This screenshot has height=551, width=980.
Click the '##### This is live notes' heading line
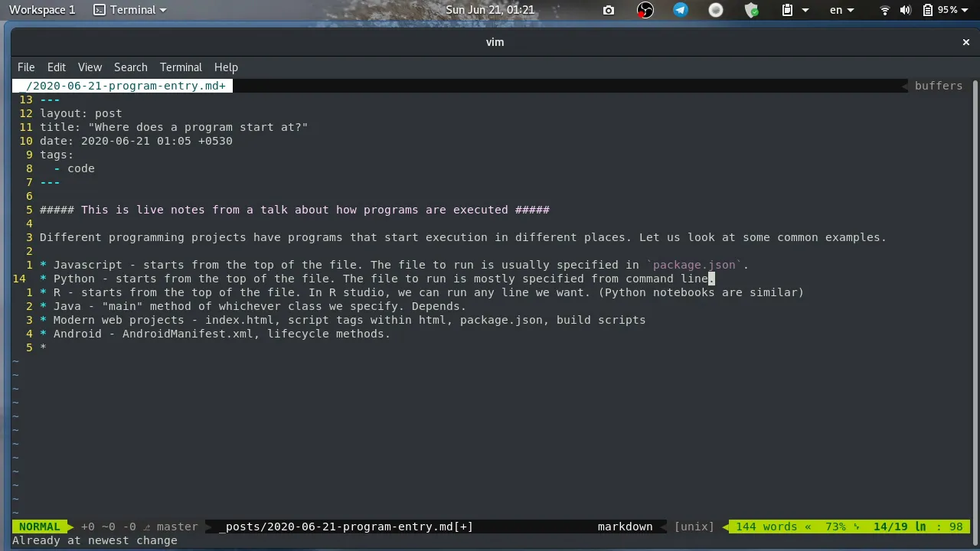[x=295, y=210]
